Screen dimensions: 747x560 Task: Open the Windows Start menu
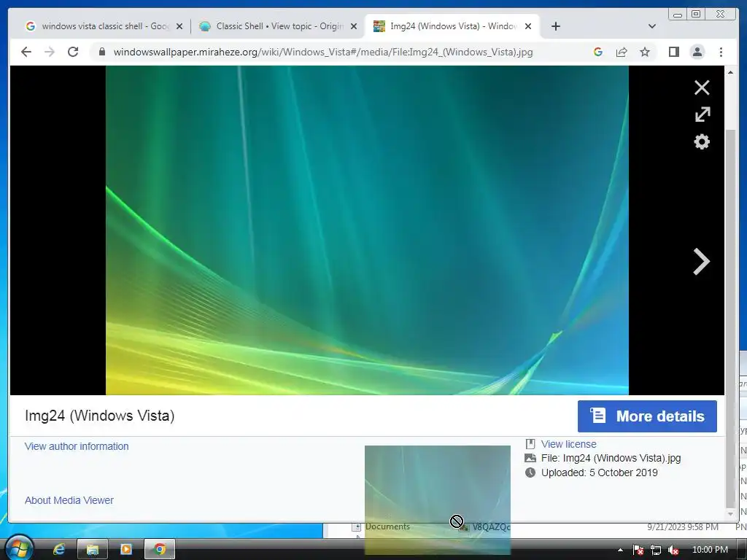pos(19,548)
